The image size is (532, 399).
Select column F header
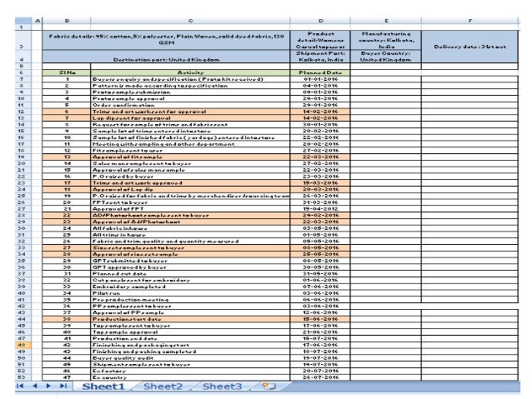tap(470, 21)
